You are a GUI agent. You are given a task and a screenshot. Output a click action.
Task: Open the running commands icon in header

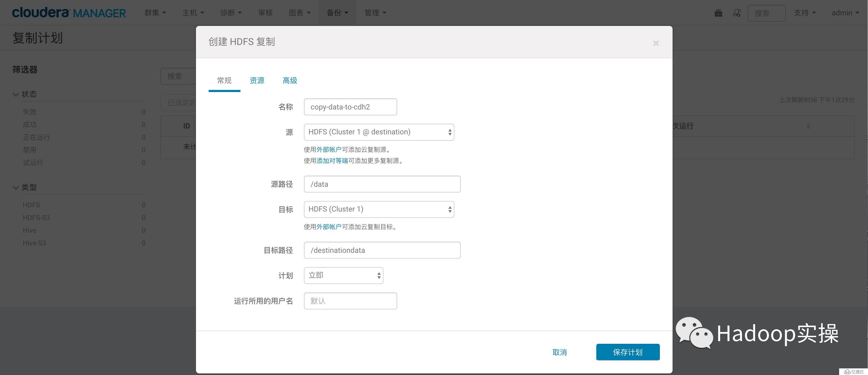pyautogui.click(x=737, y=13)
